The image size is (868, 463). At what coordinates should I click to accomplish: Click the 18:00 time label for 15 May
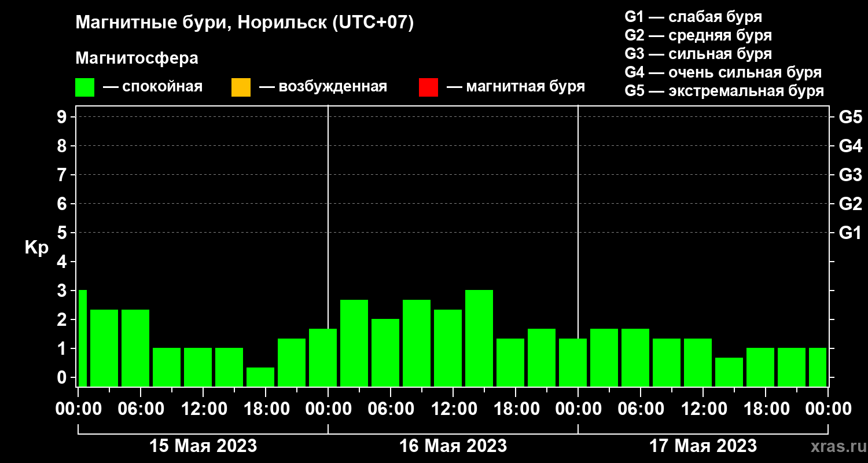[x=266, y=409]
